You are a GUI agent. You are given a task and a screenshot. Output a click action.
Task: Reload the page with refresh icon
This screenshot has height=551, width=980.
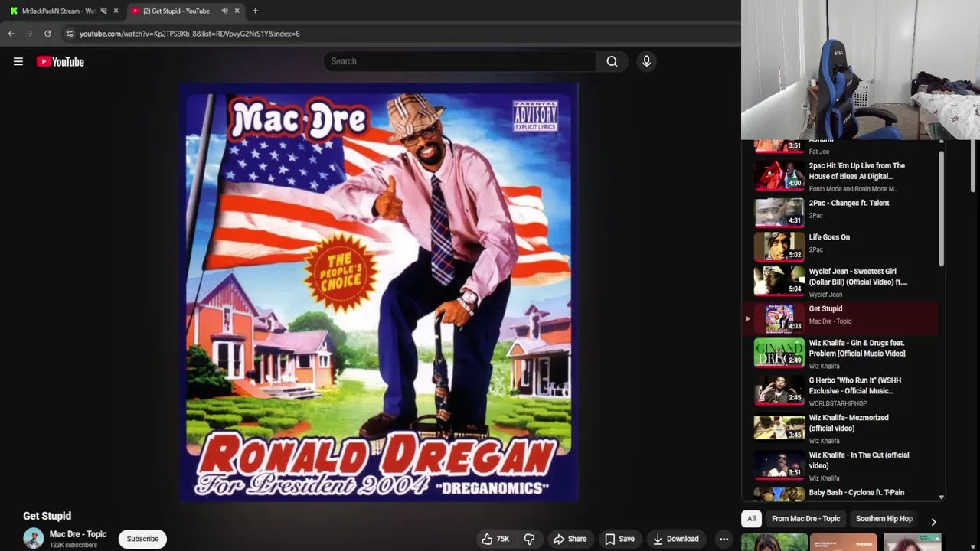tap(47, 34)
